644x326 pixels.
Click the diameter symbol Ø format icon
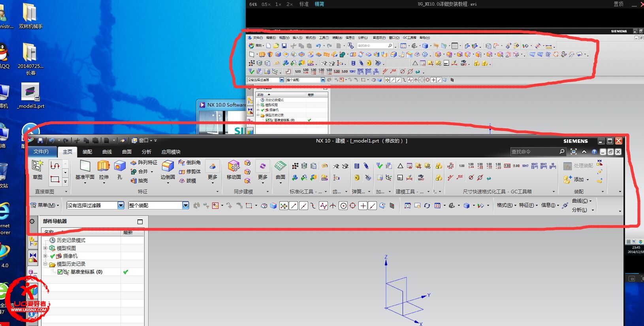click(471, 178)
